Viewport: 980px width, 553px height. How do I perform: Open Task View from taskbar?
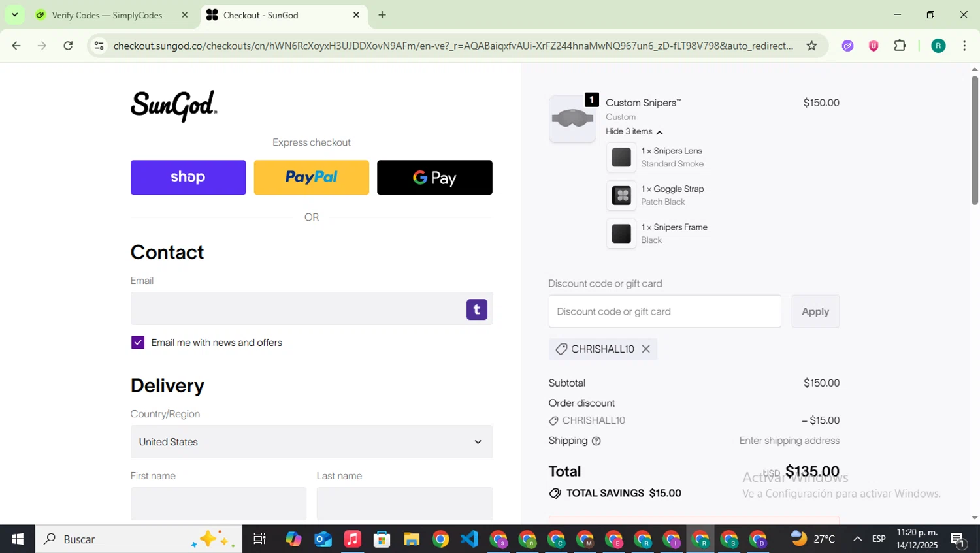pos(259,539)
